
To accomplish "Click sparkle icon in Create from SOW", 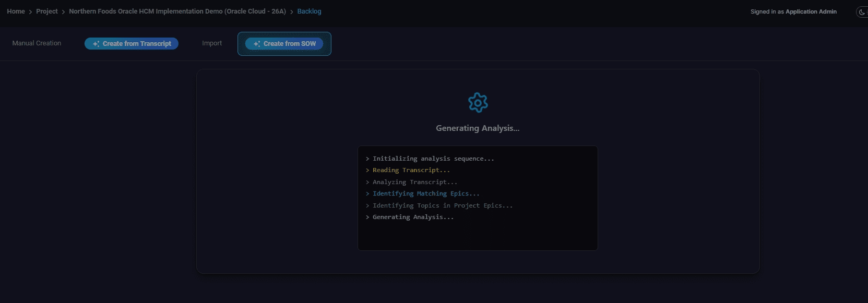I will coord(257,44).
